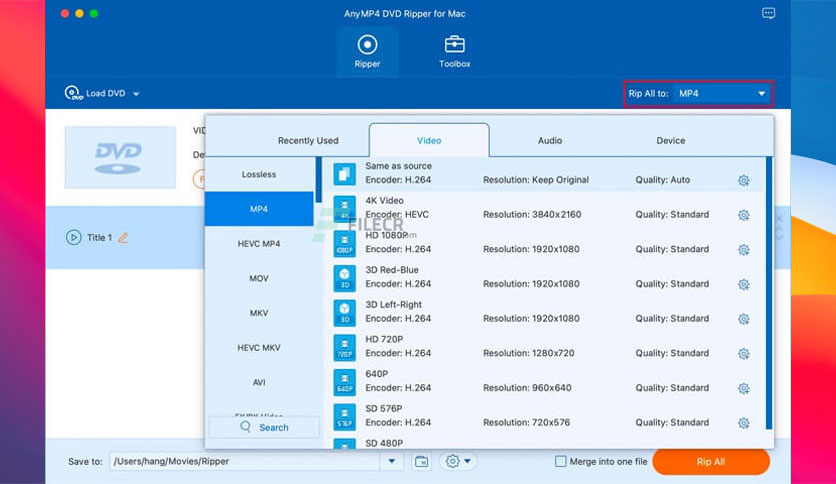Screen dimensions: 836x484
Task: Click 'Encoder: HEVC' text
Action: [x=397, y=215]
